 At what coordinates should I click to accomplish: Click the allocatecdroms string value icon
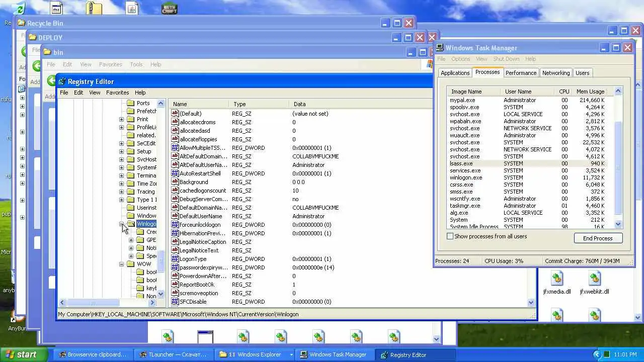pos(175,122)
